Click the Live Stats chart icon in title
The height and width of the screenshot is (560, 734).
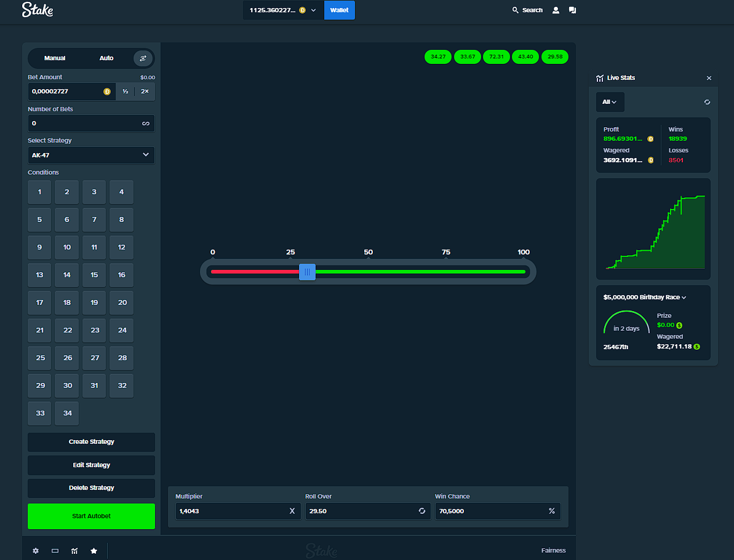coord(600,78)
